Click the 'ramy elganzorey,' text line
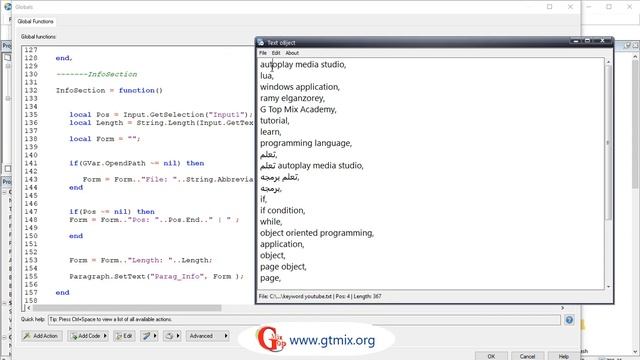Image resolution: width=640 pixels, height=360 pixels. 292,98
